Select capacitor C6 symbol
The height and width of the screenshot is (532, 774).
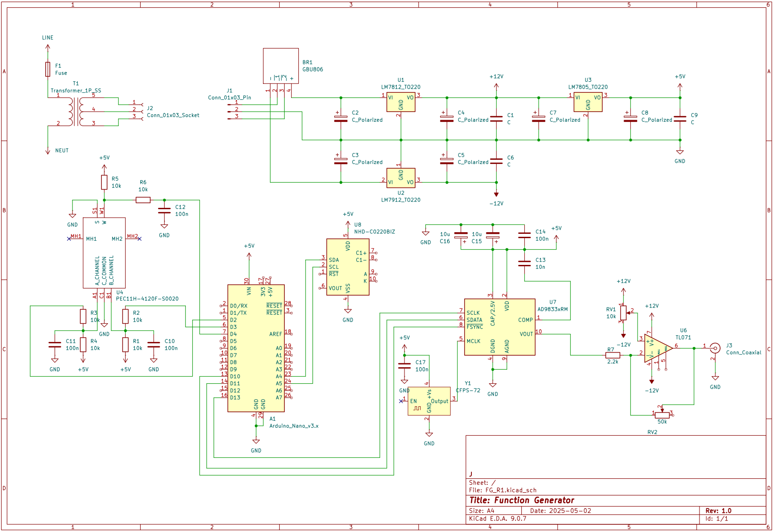[x=496, y=161]
